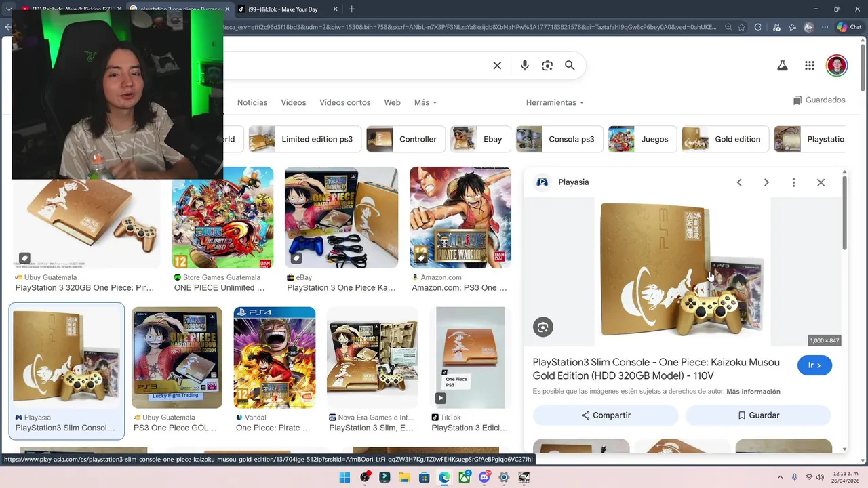
Task: Open three-dot options in preview panel
Action: [x=793, y=182]
